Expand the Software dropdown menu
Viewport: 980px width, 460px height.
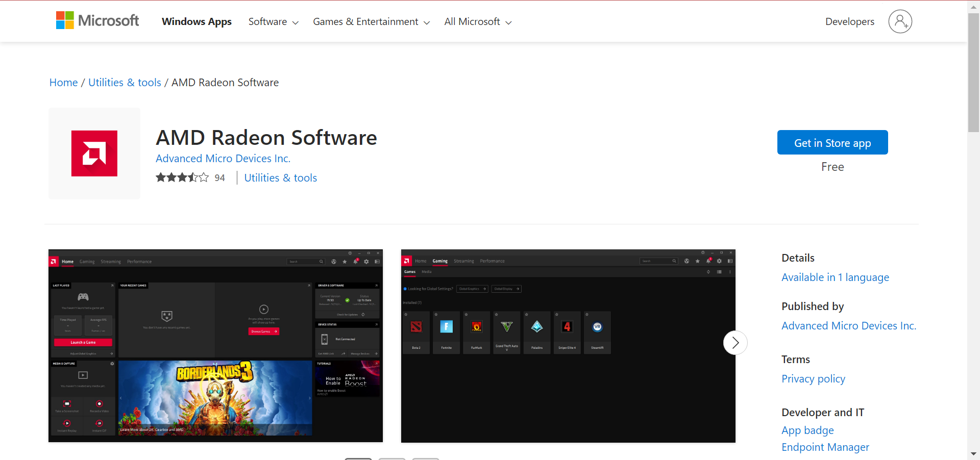(x=273, y=21)
